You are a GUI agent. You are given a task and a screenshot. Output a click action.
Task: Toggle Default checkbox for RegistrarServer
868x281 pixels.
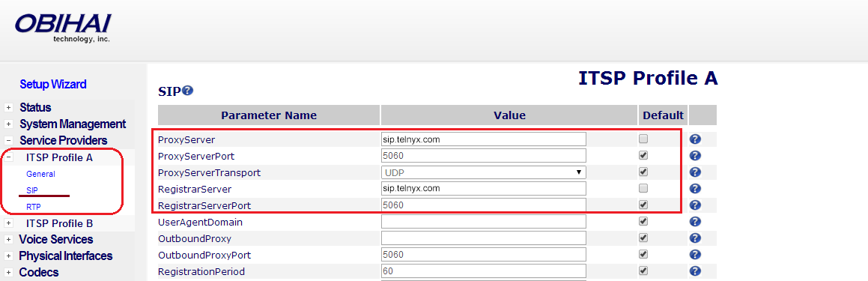tap(643, 188)
